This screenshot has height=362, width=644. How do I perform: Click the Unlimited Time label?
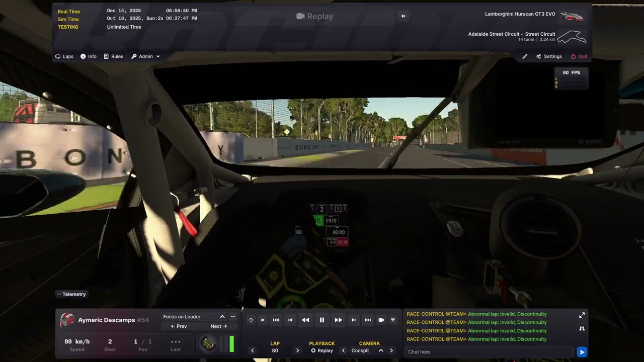coord(124,27)
